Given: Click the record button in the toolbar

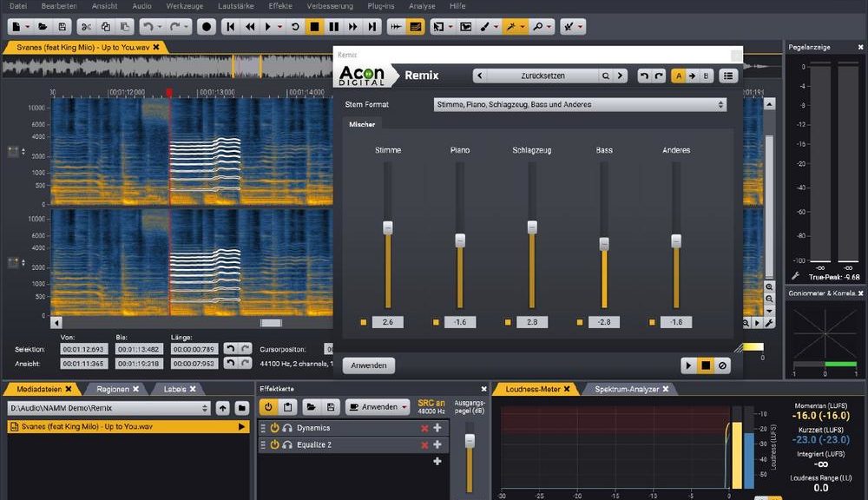Looking at the screenshot, I should (x=207, y=27).
